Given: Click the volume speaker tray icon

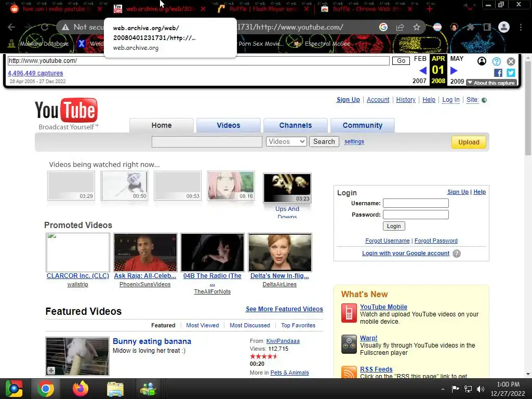Looking at the screenshot, I should (480, 389).
